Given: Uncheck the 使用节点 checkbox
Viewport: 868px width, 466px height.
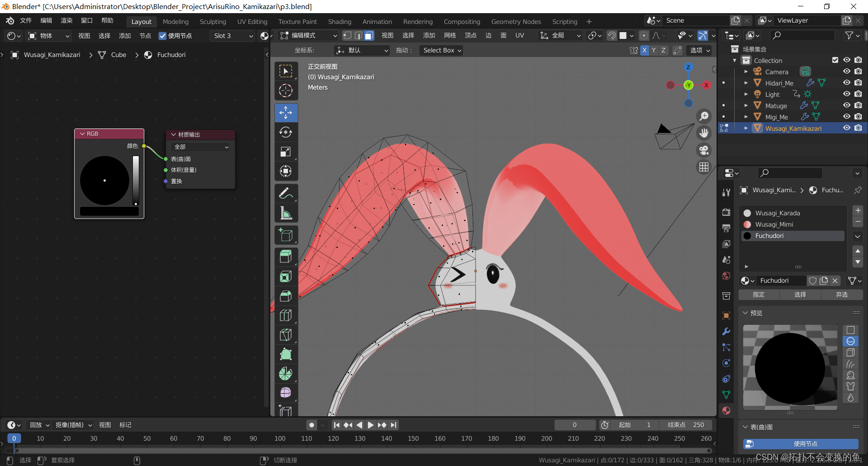Looking at the screenshot, I should tap(163, 36).
